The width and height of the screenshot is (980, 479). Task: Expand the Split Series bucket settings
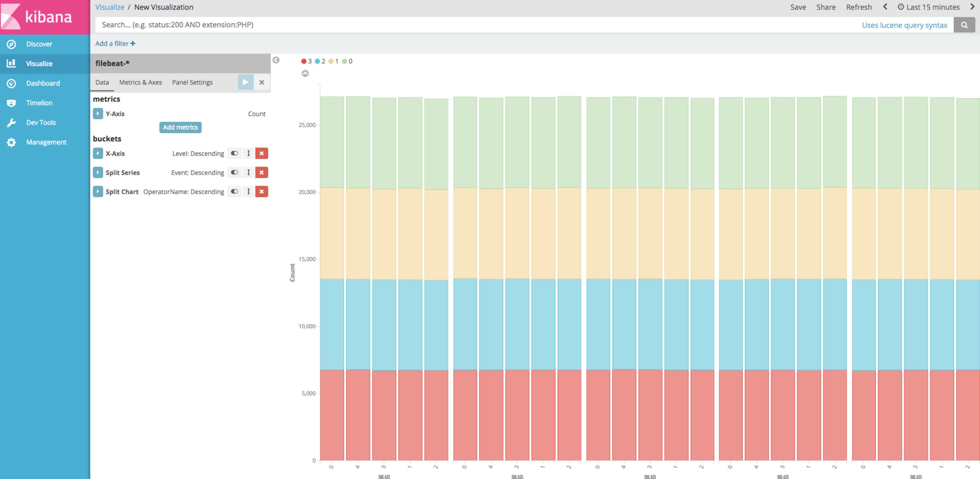point(98,172)
